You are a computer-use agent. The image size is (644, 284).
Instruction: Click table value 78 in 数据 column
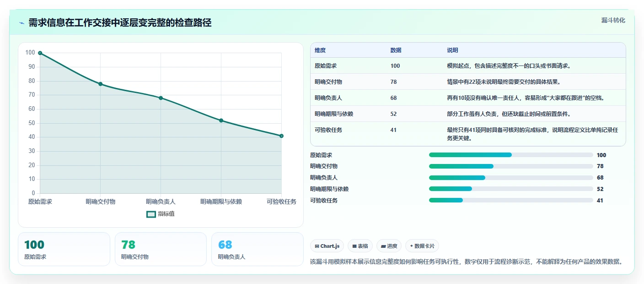[393, 82]
